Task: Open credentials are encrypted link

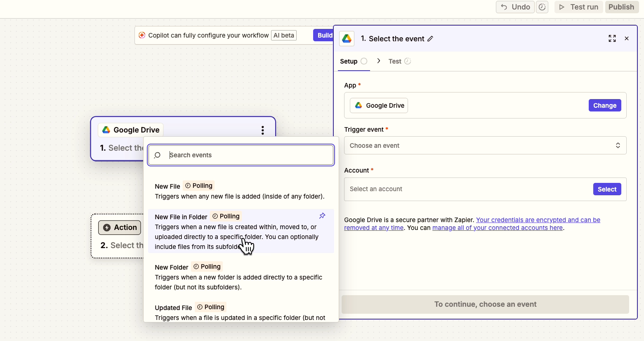Action: tap(472, 224)
